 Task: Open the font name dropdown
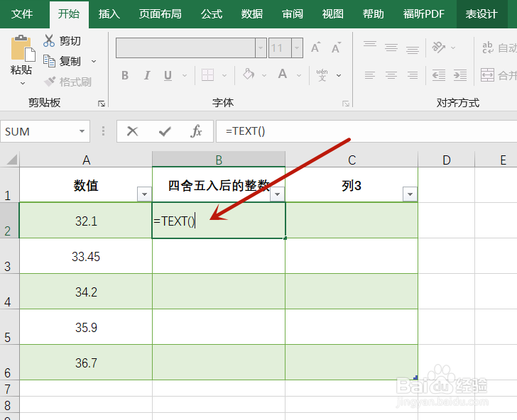[x=261, y=48]
